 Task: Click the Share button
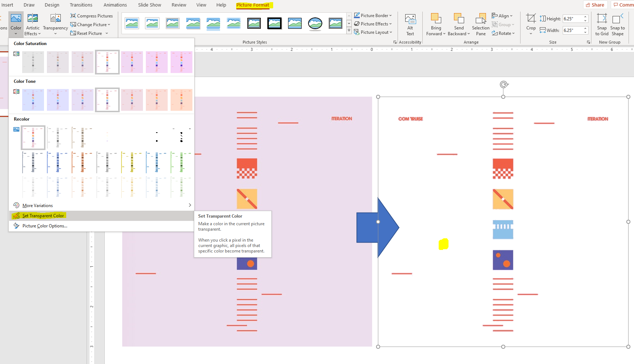click(x=595, y=5)
